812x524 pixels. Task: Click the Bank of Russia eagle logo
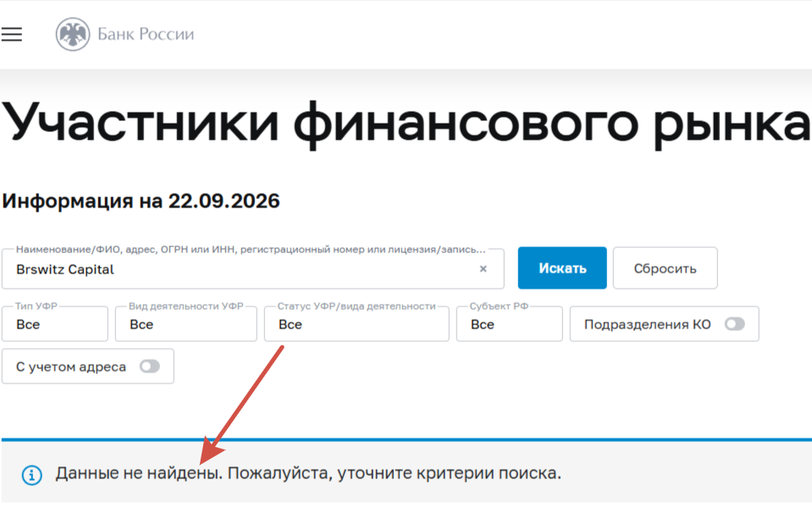73,34
